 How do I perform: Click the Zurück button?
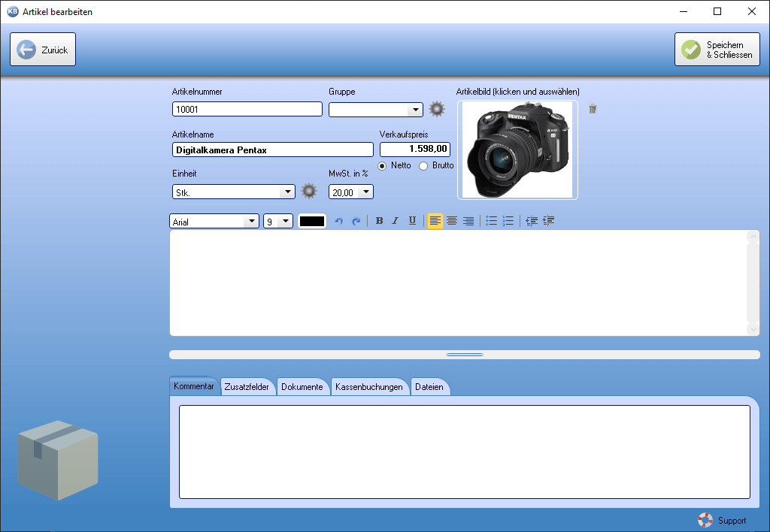pos(43,50)
